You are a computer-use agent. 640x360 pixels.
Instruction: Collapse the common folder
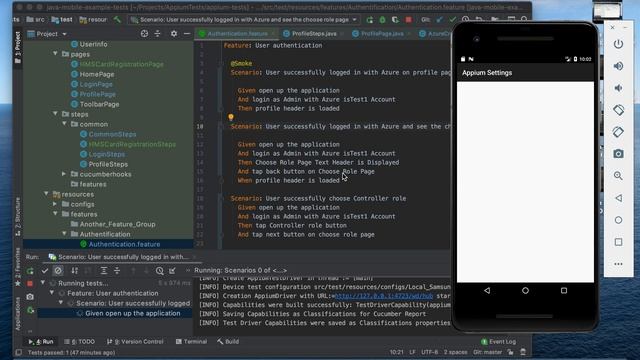(64, 123)
